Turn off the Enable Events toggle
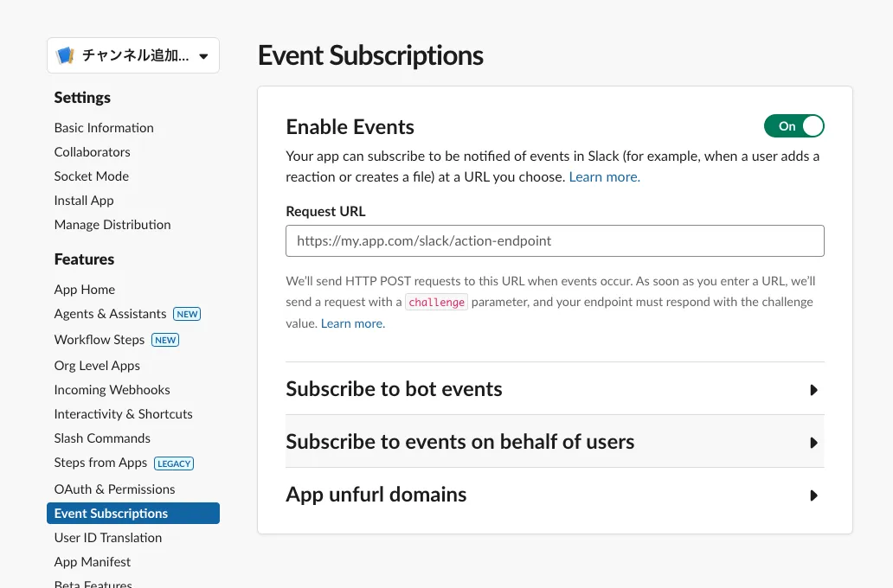This screenshot has height=588, width=893. [x=793, y=126]
